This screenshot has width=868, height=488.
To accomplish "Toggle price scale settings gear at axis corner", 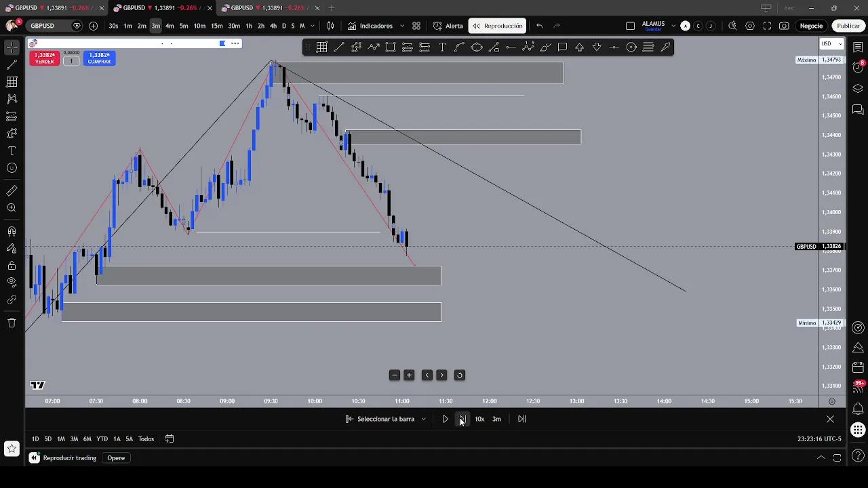I will (x=832, y=401).
